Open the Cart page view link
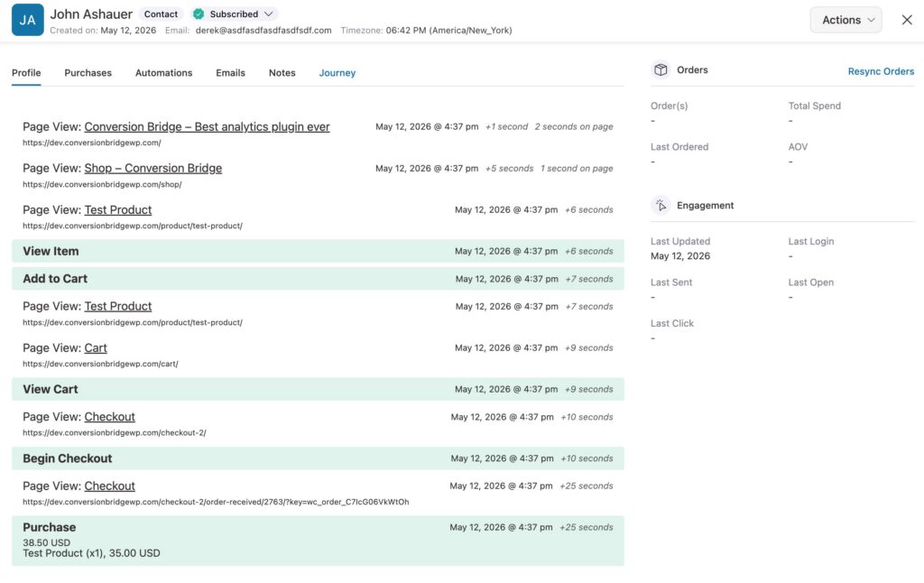 click(x=96, y=347)
